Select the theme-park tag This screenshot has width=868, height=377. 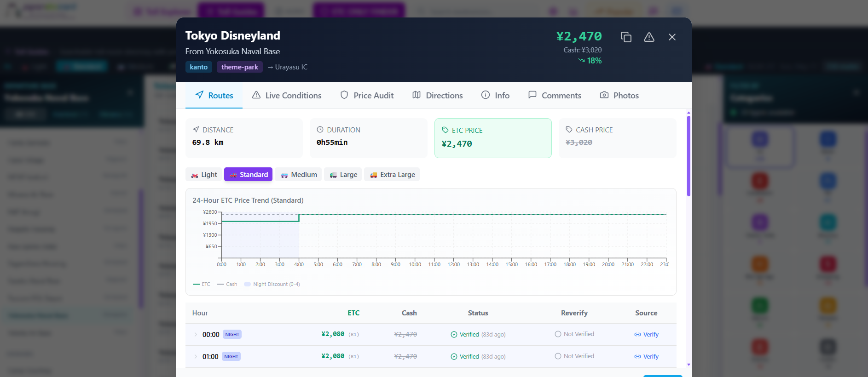[x=240, y=67]
